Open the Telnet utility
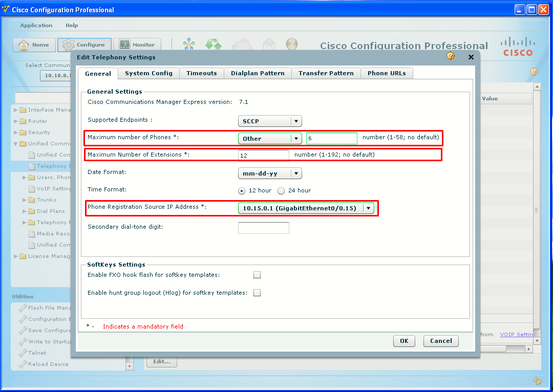This screenshot has width=553, height=392. [x=33, y=353]
